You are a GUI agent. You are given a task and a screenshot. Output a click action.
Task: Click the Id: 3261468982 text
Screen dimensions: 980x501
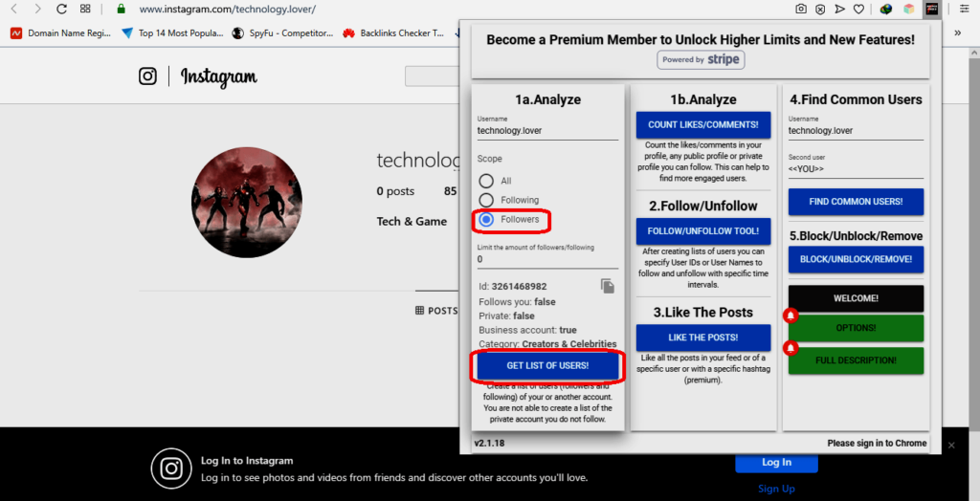513,287
